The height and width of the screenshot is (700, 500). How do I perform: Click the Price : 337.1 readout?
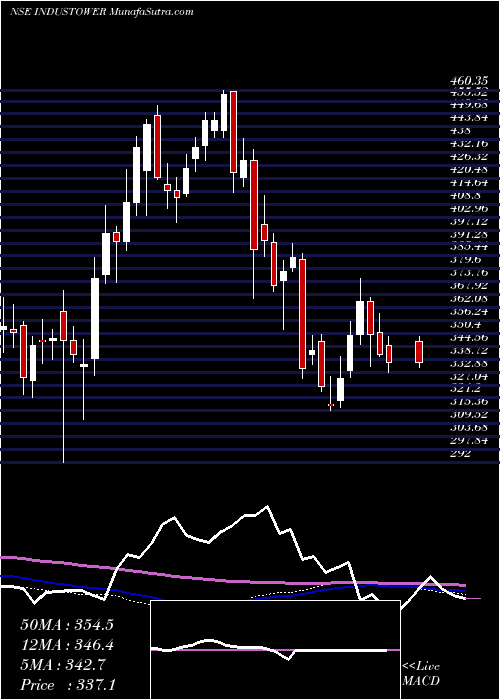coord(67,685)
